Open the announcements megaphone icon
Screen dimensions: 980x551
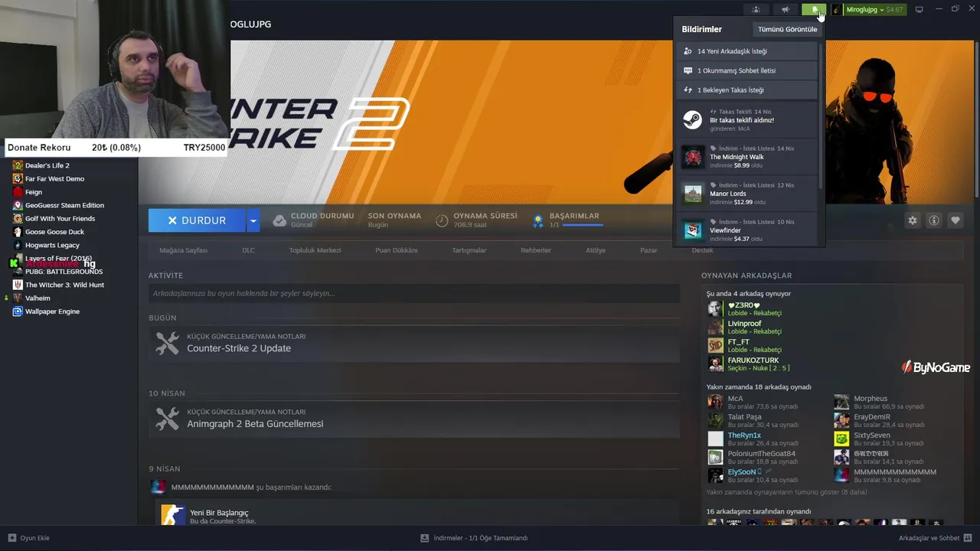click(786, 9)
